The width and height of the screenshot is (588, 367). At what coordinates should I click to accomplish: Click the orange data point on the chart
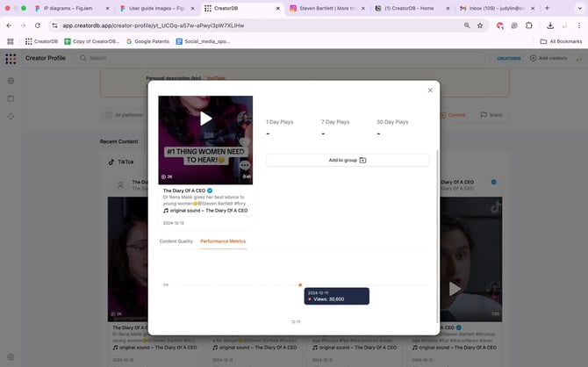[300, 285]
